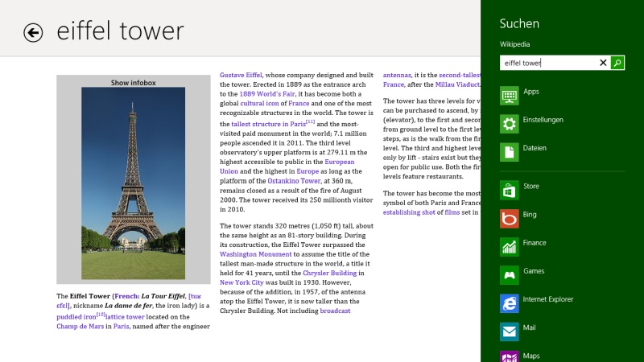
Task: Open the establishing shot link
Action: [409, 212]
